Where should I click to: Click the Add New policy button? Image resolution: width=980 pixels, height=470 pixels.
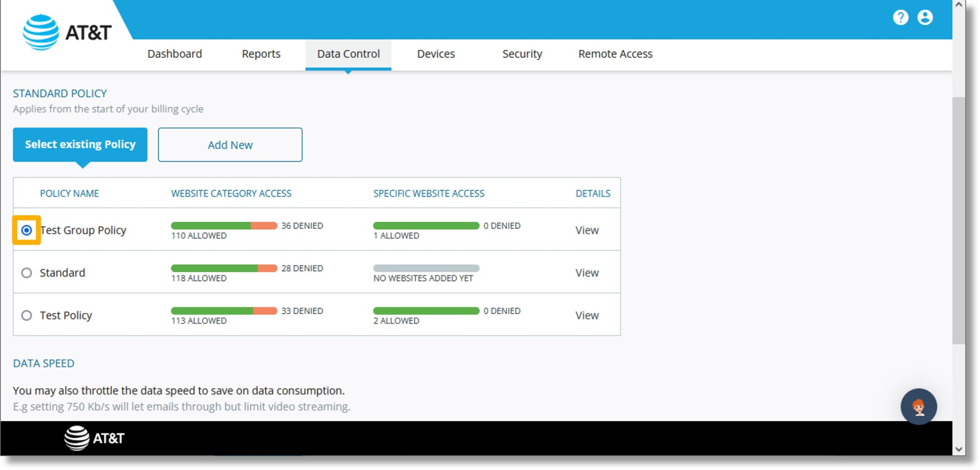[230, 144]
